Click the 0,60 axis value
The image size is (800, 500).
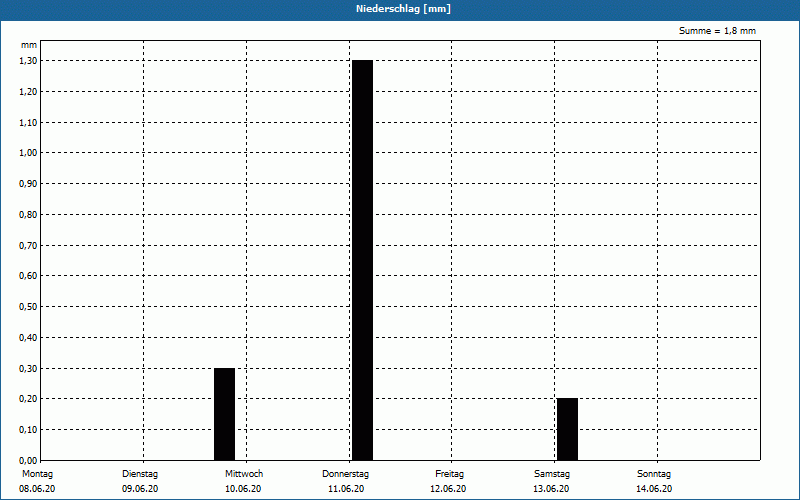[28, 276]
